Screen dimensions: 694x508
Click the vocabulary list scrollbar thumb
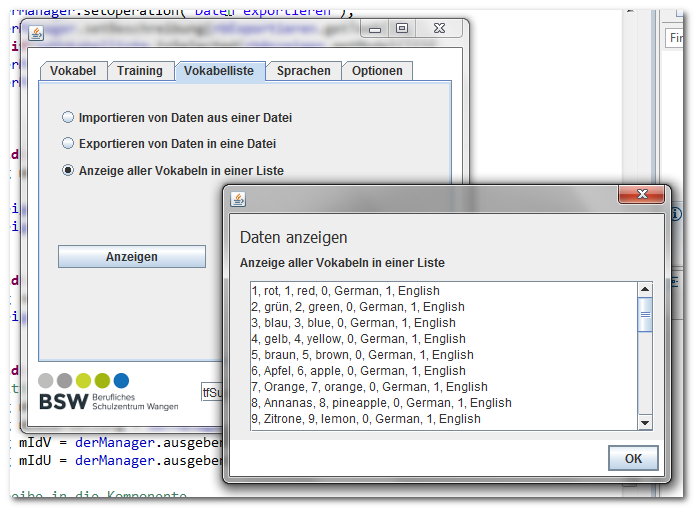tap(645, 315)
